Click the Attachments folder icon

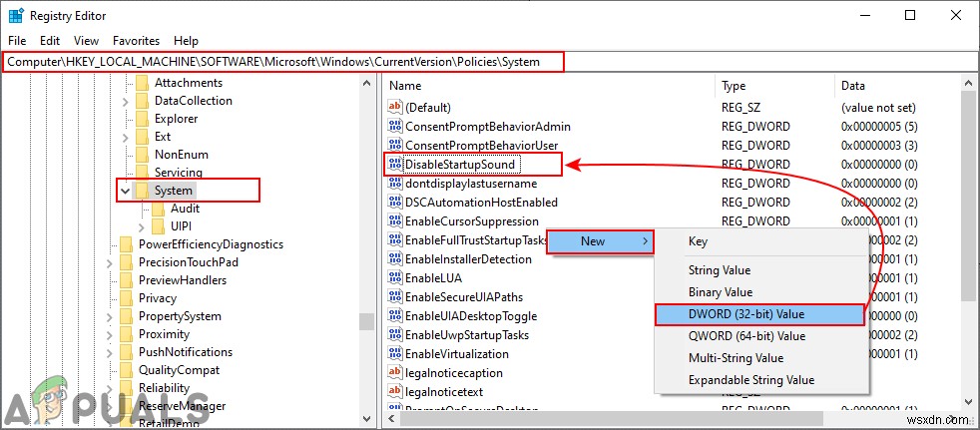coord(142,83)
